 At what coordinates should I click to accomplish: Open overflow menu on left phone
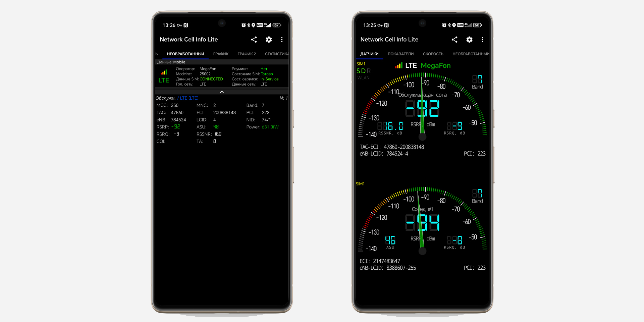click(x=282, y=40)
